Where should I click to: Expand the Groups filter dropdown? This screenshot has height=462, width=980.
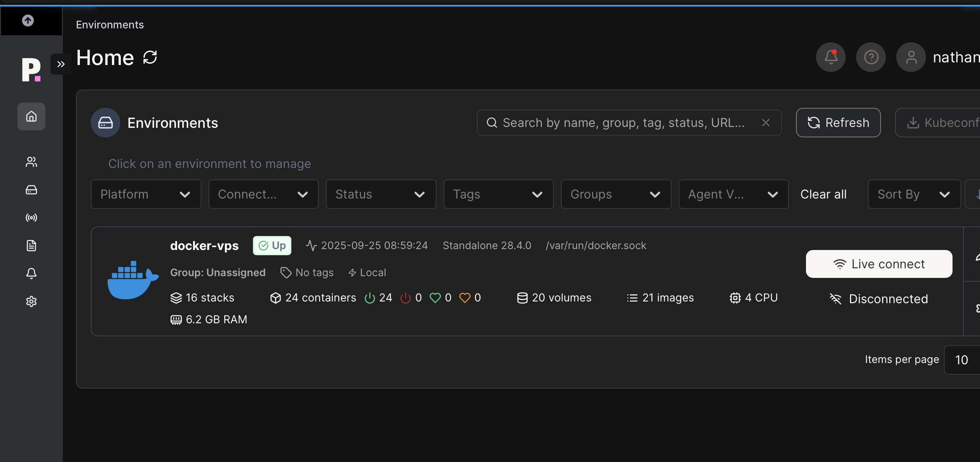point(615,194)
